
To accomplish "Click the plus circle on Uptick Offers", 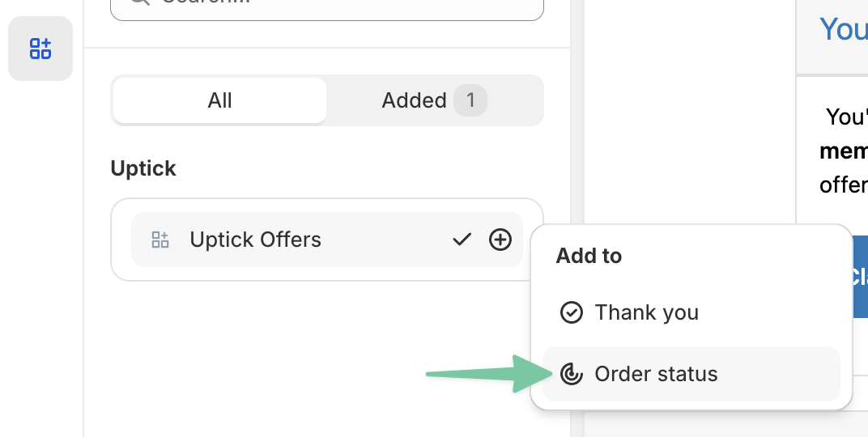I will [x=500, y=240].
